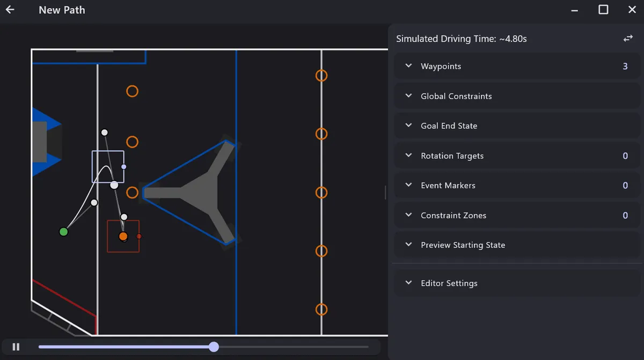
Task: Click the "New Path" title text
Action: click(62, 10)
